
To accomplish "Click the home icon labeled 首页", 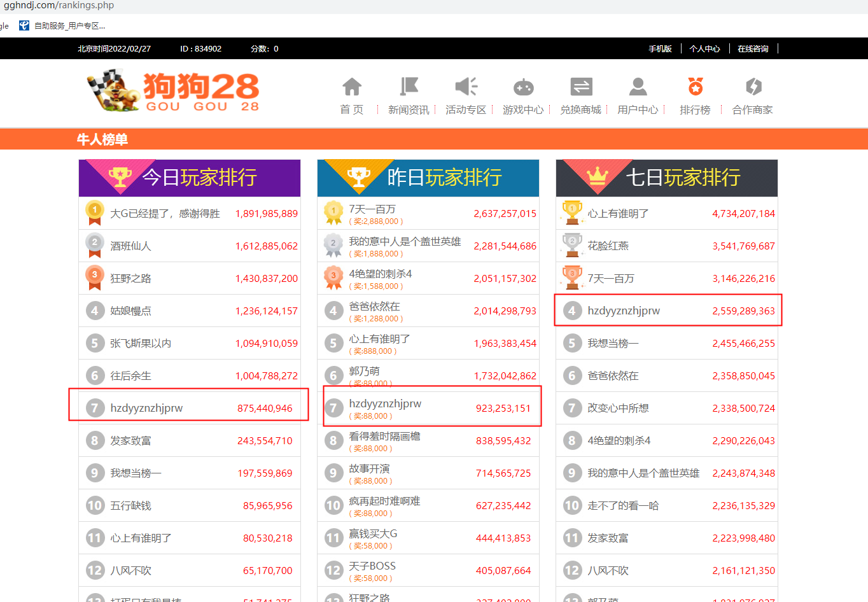I will [x=352, y=87].
